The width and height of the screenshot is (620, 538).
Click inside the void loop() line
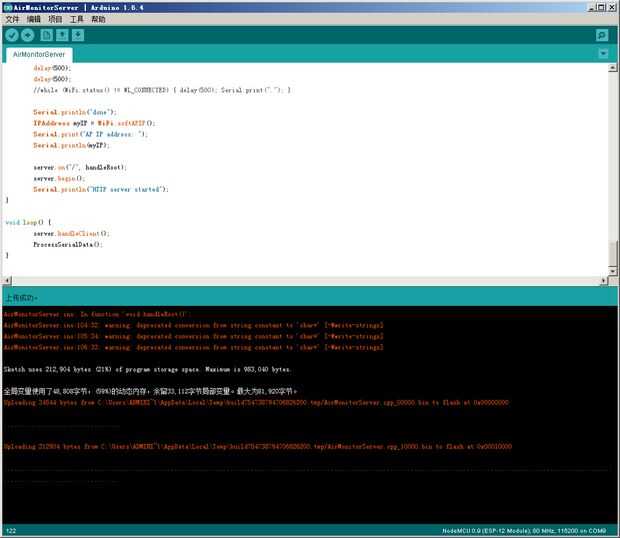coord(28,222)
